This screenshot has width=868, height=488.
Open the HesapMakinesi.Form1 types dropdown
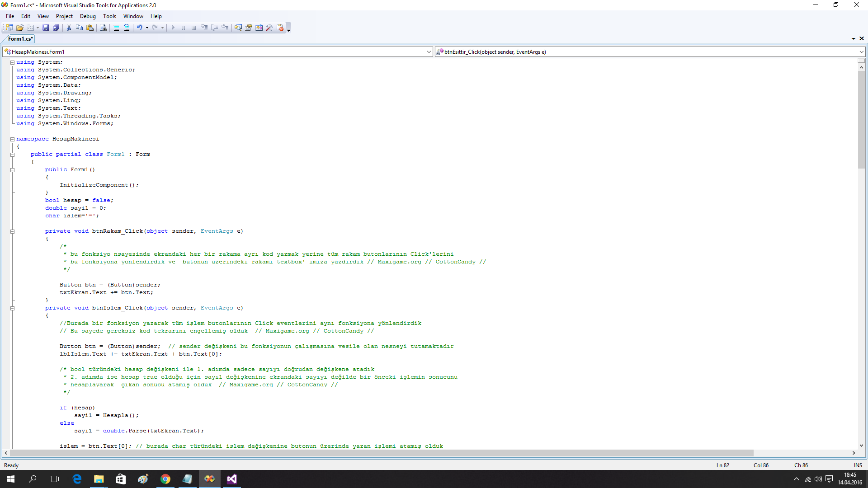(x=217, y=52)
